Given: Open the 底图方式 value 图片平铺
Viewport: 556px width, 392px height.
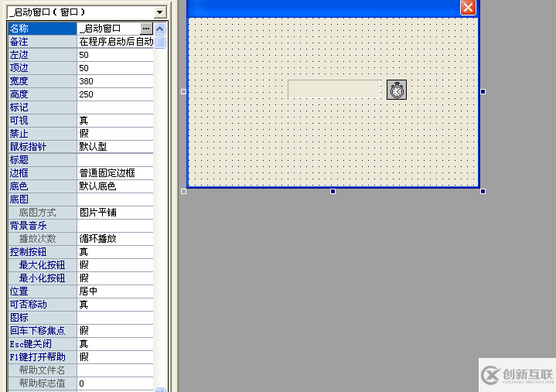Looking at the screenshot, I should coord(115,213).
